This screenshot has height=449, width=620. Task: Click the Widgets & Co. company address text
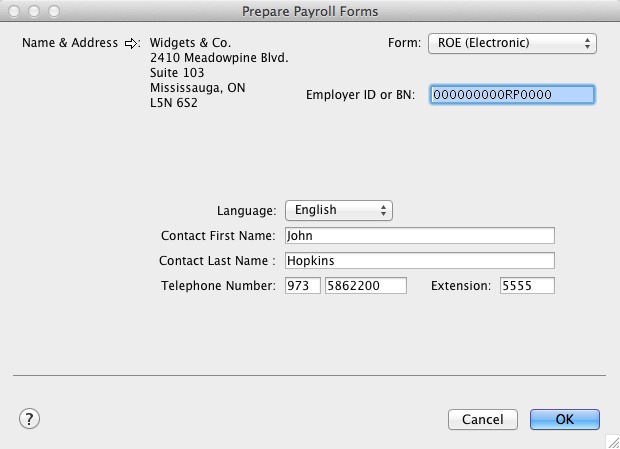[x=218, y=73]
